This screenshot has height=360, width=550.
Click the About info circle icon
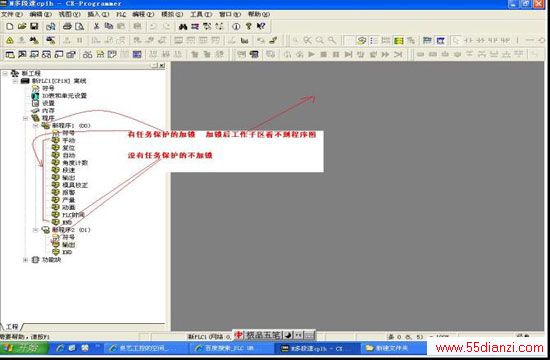(x=236, y=26)
